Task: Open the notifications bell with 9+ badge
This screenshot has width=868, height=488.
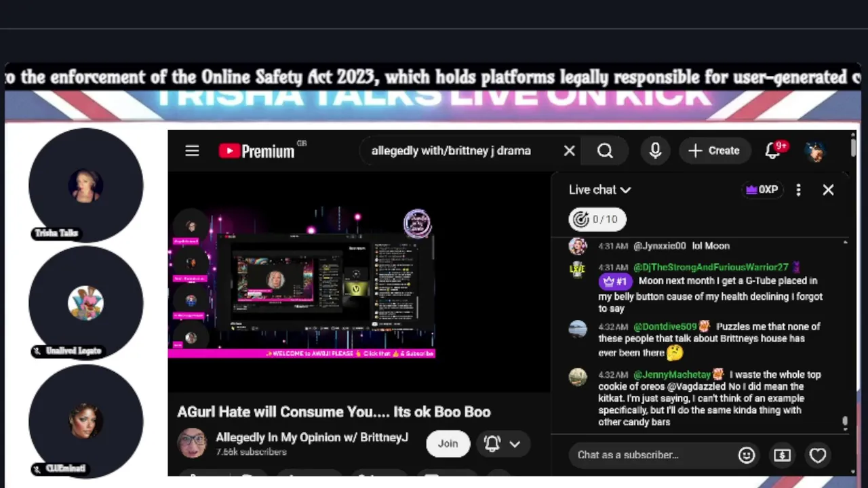Action: coord(776,150)
